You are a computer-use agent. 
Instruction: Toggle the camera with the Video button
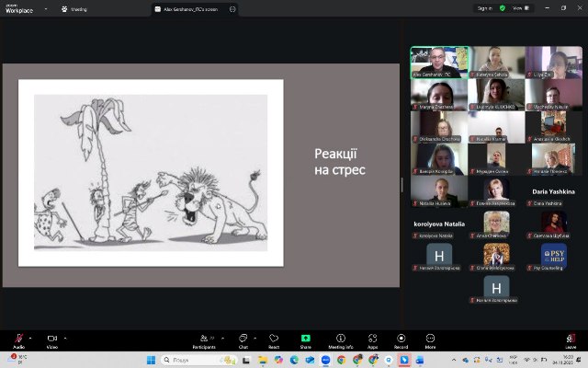coord(51,339)
